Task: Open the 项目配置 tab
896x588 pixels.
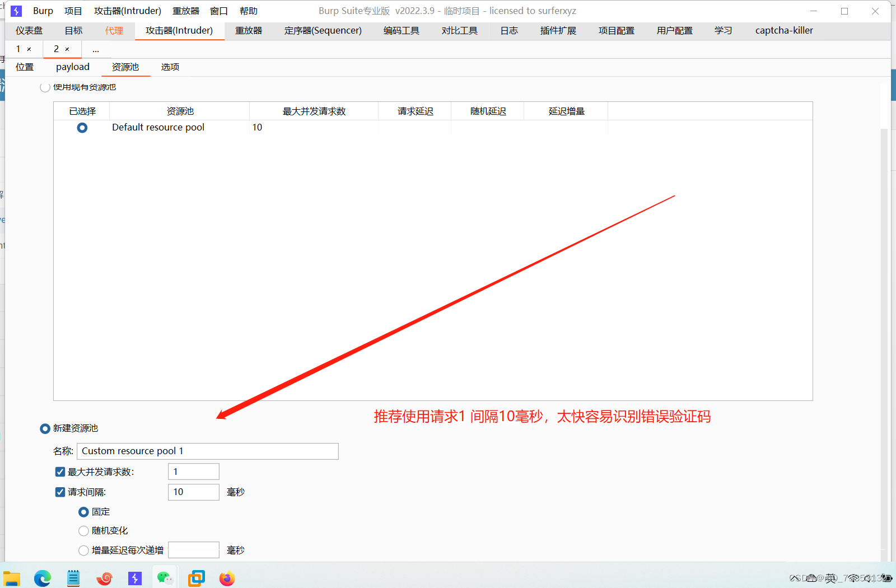Action: 617,31
